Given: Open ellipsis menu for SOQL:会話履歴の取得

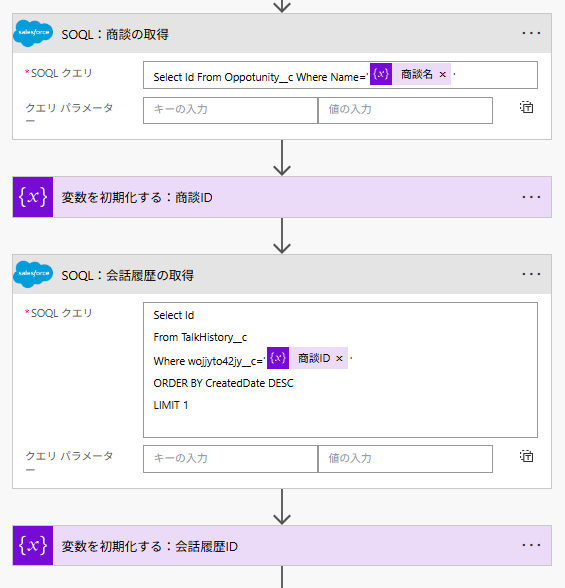Looking at the screenshot, I should coord(531,274).
